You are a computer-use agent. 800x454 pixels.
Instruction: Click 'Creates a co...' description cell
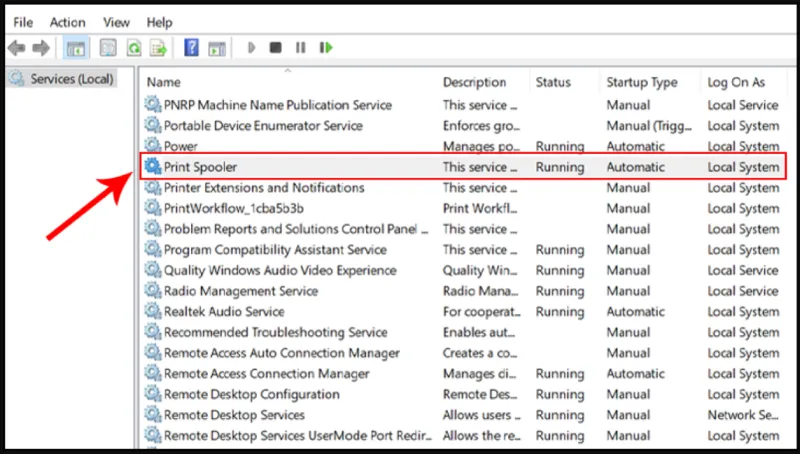[x=480, y=353]
